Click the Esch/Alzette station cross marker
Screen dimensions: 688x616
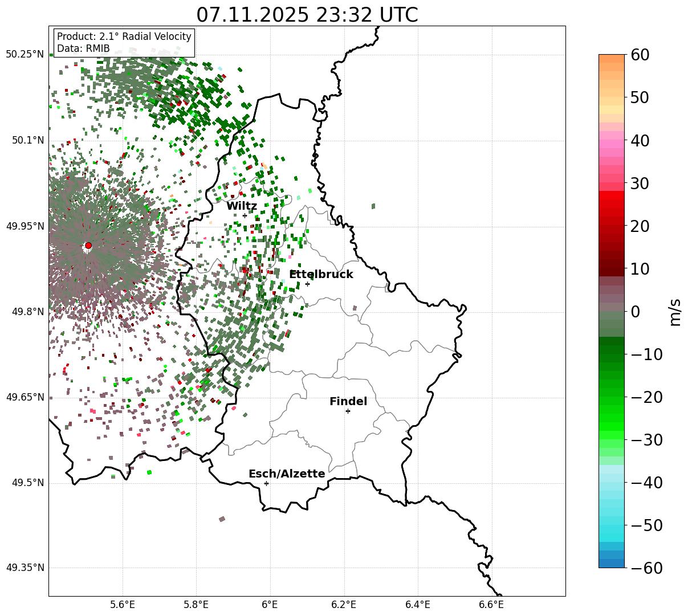point(266,483)
